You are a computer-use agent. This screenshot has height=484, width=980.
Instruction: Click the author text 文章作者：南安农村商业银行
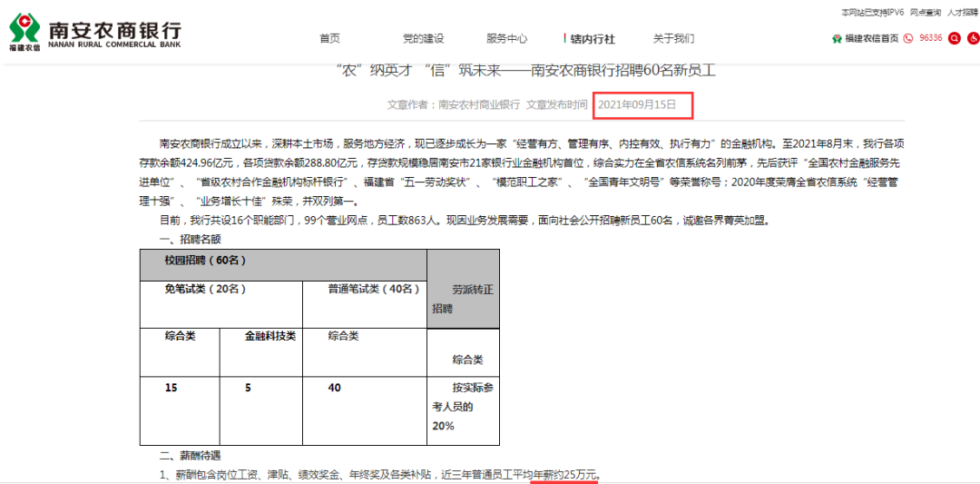tap(453, 105)
